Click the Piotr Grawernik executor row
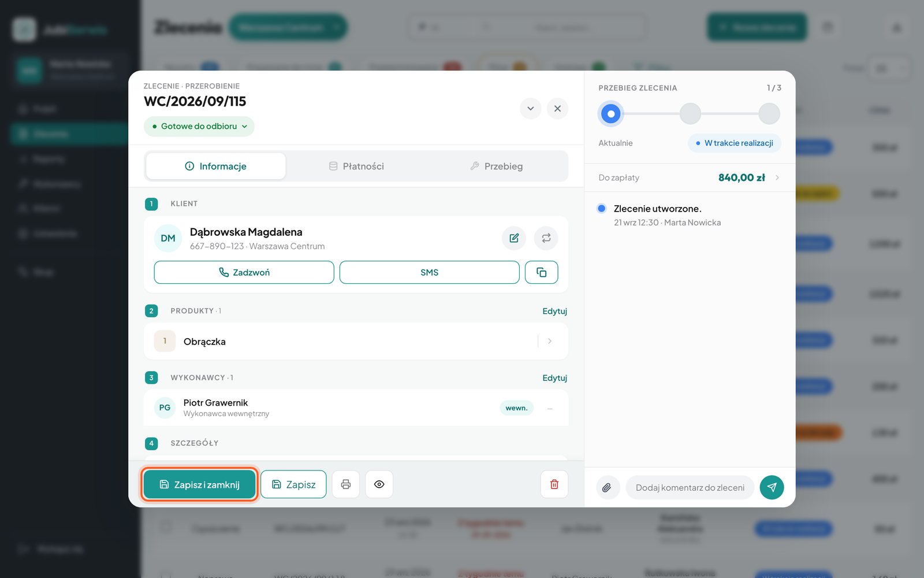Screen dimensions: 924x578 pyautogui.click(x=356, y=408)
